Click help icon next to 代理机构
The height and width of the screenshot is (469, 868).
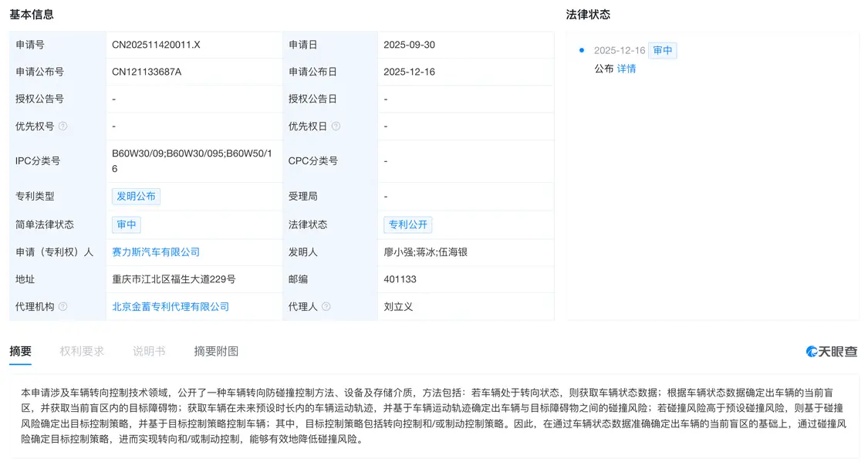coord(63,307)
